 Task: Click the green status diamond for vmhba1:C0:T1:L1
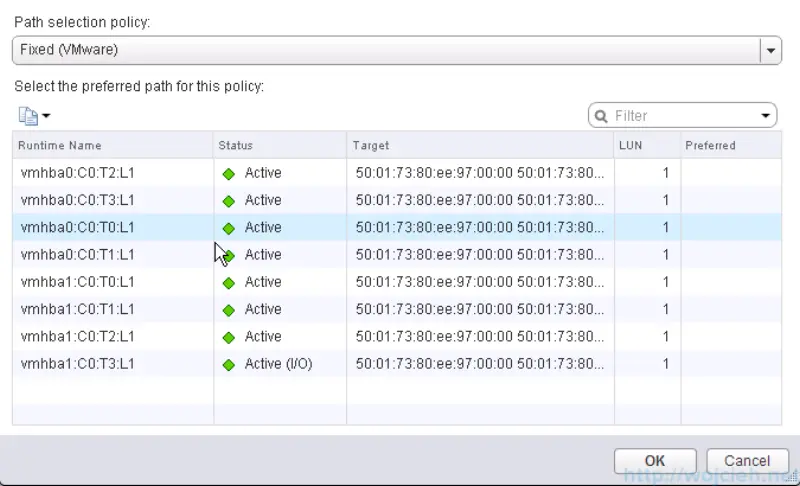point(228,310)
